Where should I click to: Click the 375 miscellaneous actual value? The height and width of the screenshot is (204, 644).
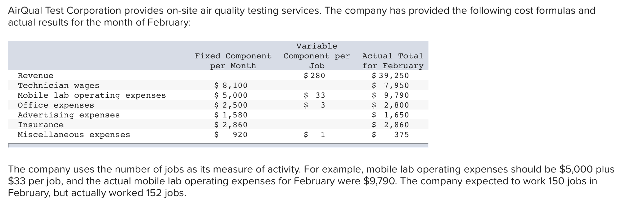pos(402,135)
